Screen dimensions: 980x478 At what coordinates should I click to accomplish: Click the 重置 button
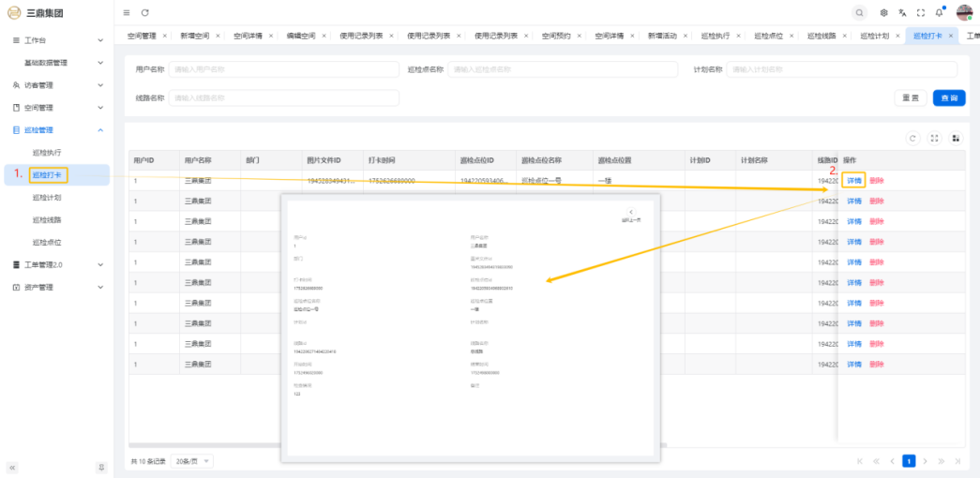911,97
